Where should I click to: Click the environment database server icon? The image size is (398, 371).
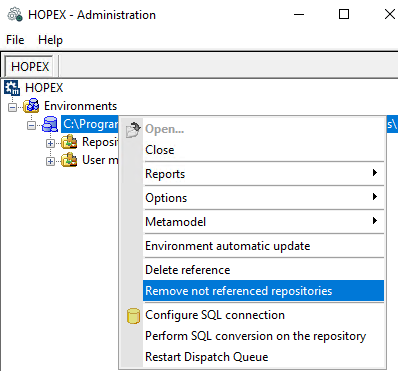tap(50, 124)
